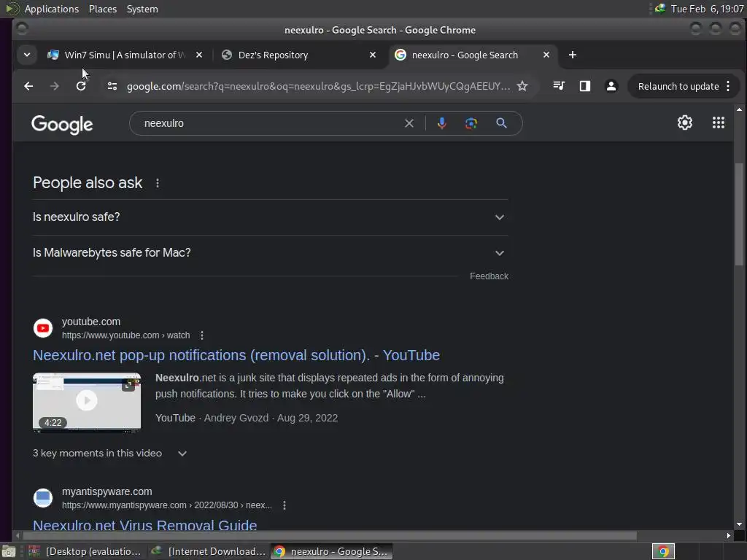Click the vertical scrollbar thumb
Screen dimensions: 747x560
pos(739,214)
